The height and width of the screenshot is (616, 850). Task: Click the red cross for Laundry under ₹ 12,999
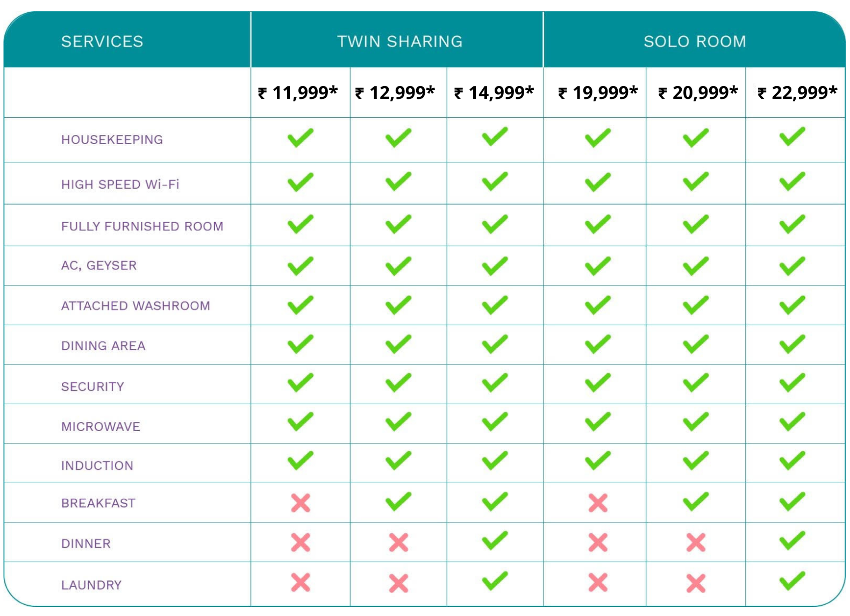pyautogui.click(x=398, y=583)
